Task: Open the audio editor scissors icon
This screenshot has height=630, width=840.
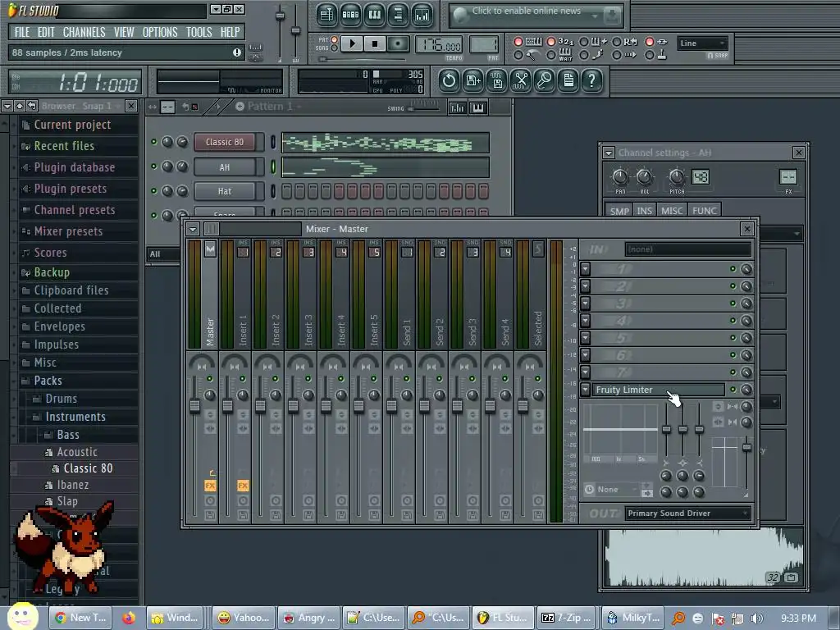Action: point(521,81)
